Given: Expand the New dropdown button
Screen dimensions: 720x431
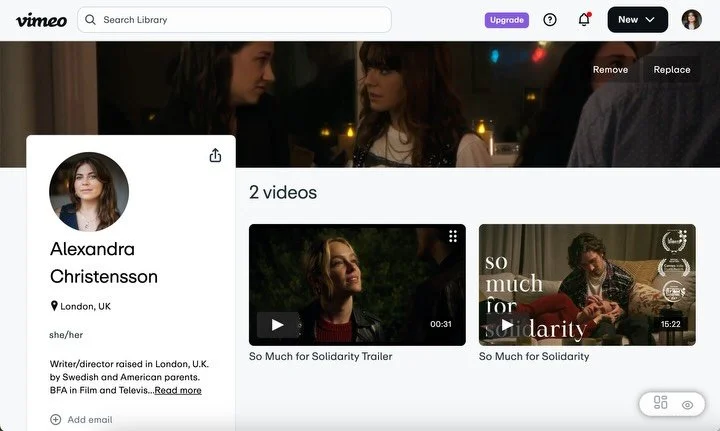Looking at the screenshot, I should point(637,20).
